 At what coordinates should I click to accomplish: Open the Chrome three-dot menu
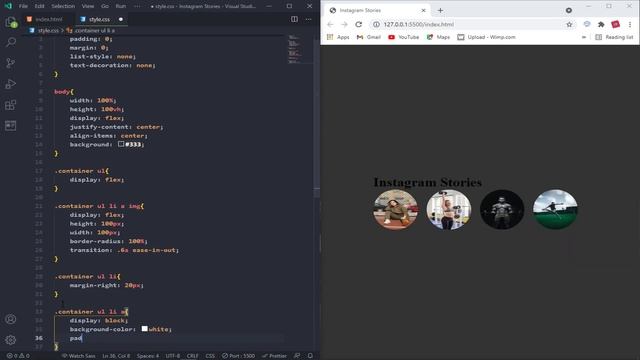(x=630, y=24)
